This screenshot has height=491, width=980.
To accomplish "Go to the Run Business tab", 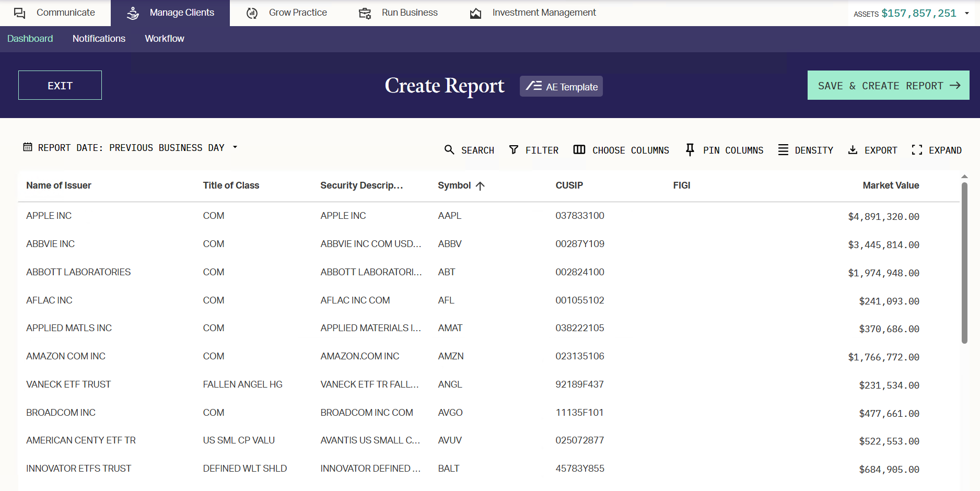I will (x=399, y=13).
